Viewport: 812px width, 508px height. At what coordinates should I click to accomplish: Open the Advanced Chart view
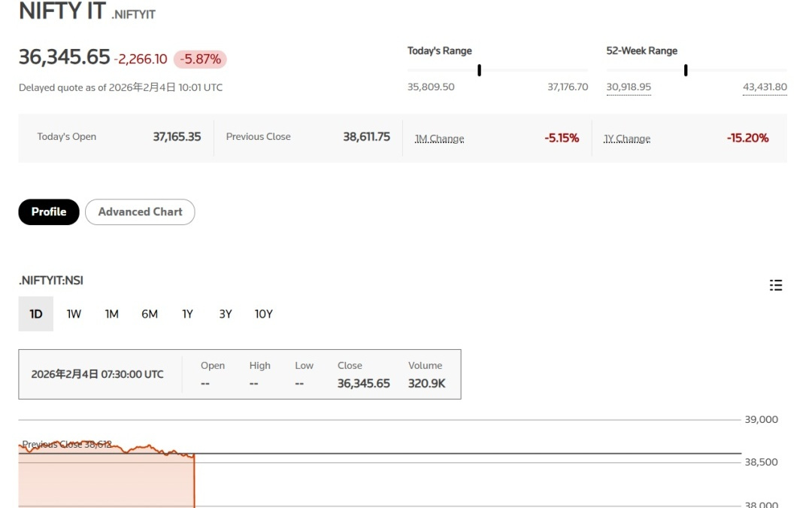click(140, 212)
